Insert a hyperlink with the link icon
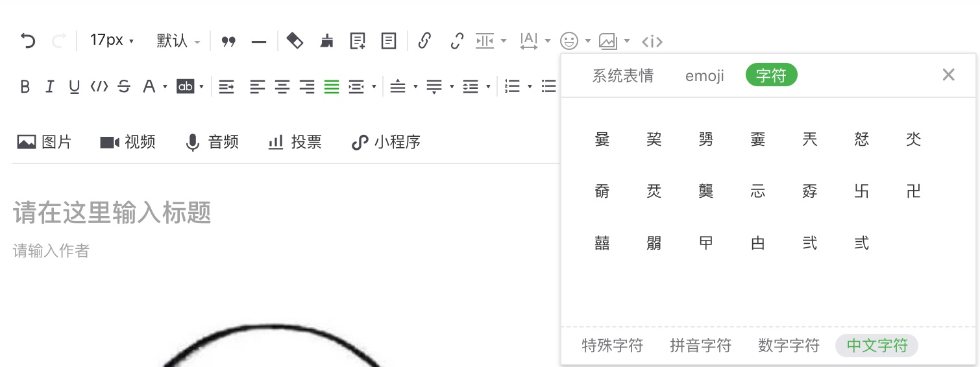Viewport: 980px width, 367px height. coord(424,41)
